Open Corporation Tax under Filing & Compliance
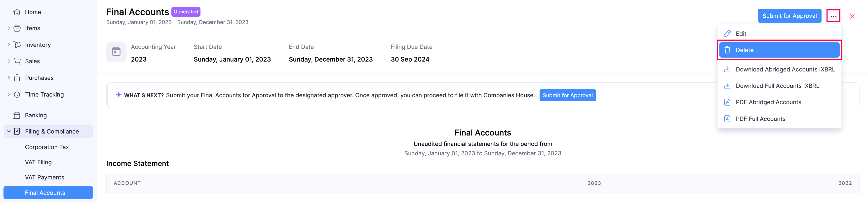 47,147
